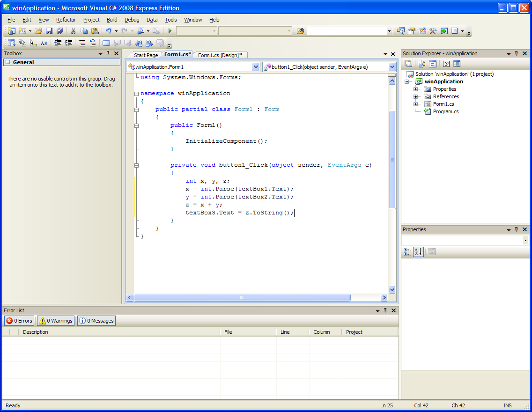Click the Increase Line Indent icon
Image resolution: width=532 pixels, height=412 pixels.
[69, 43]
